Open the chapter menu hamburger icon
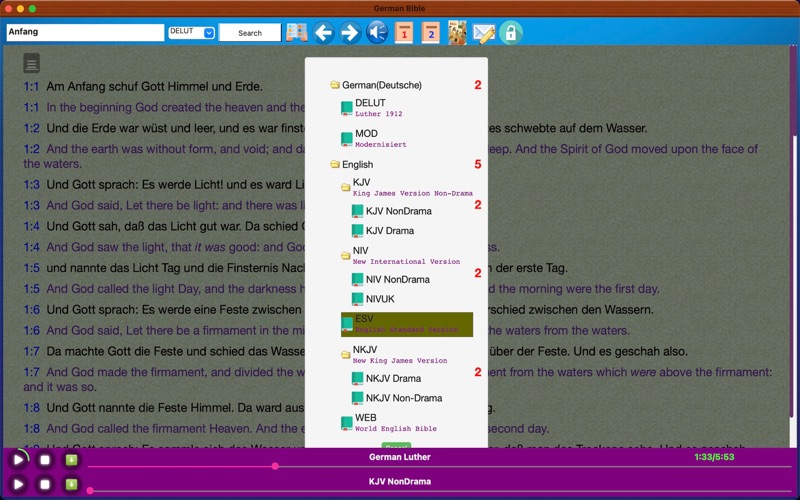 pos(32,63)
